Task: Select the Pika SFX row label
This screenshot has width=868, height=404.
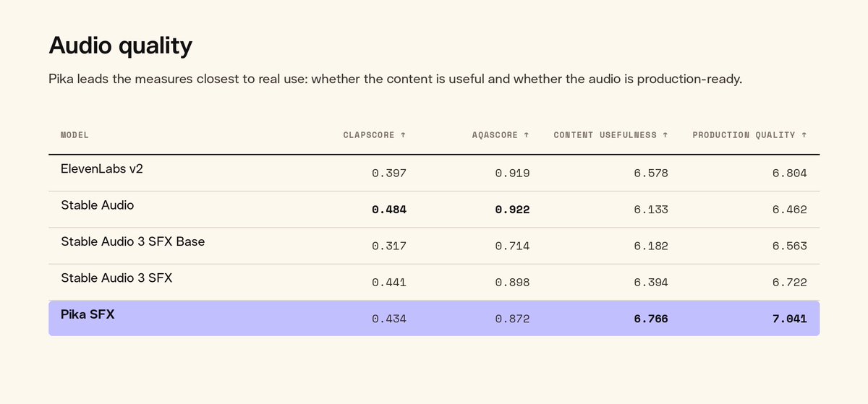Action: [88, 314]
